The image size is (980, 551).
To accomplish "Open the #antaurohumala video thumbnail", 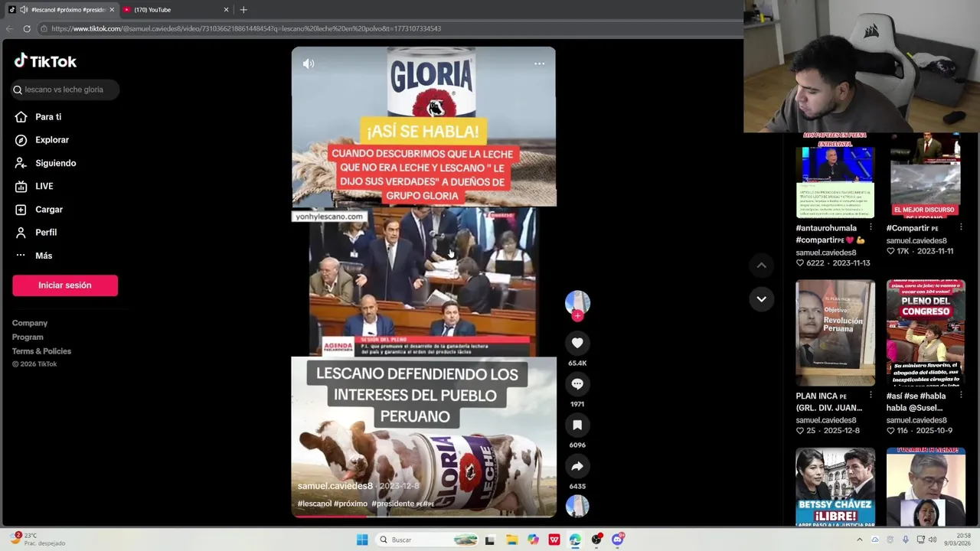I will (835, 176).
